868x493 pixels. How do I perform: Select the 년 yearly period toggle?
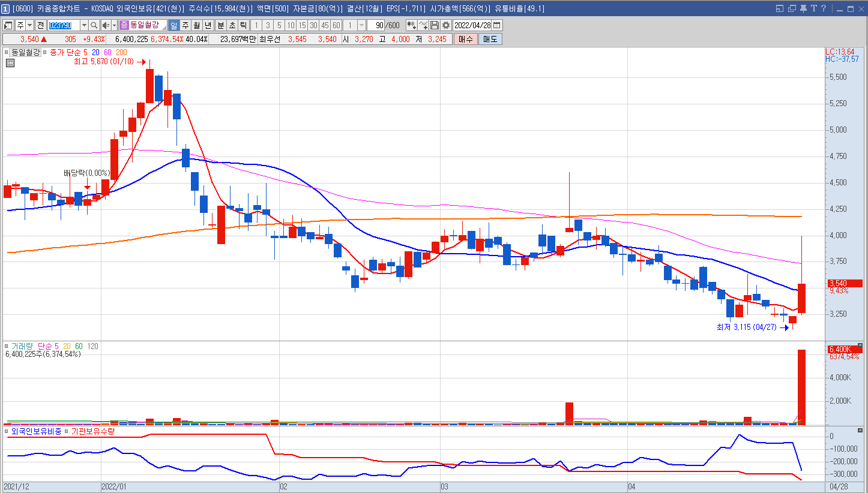point(208,25)
